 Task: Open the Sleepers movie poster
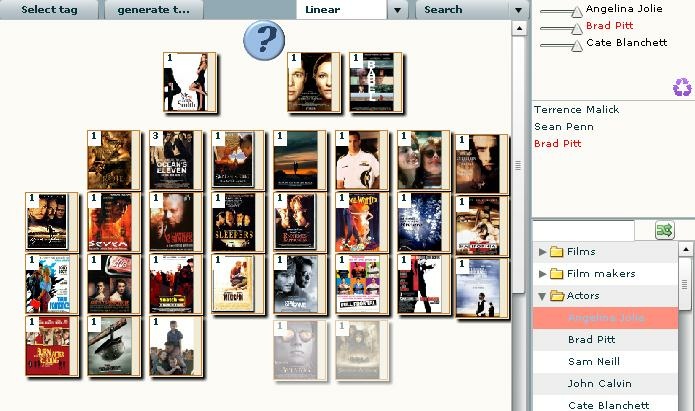pyautogui.click(x=238, y=222)
